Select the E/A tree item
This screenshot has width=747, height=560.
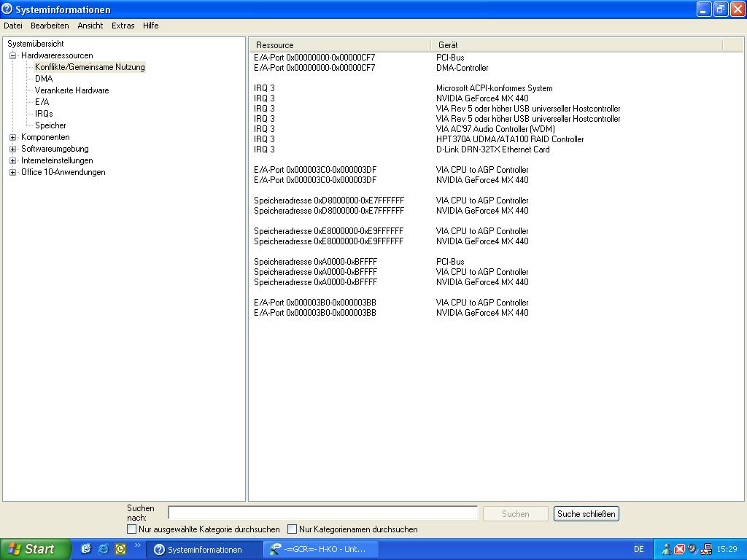[x=42, y=102]
